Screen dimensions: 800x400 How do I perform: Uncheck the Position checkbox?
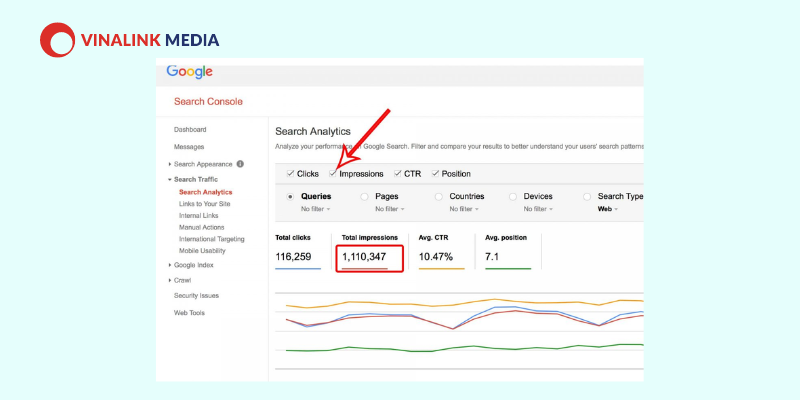[x=435, y=173]
